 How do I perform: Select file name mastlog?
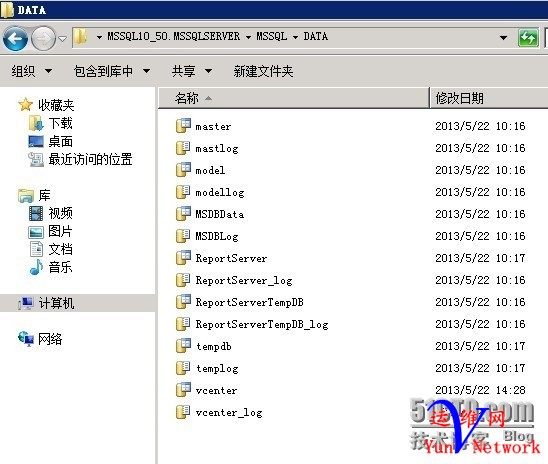coord(217,148)
